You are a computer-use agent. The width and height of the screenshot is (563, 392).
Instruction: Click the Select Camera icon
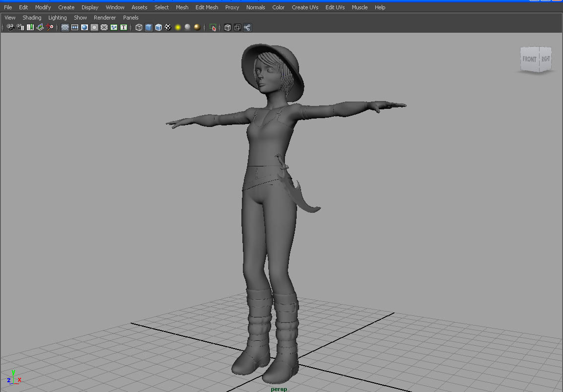point(10,28)
